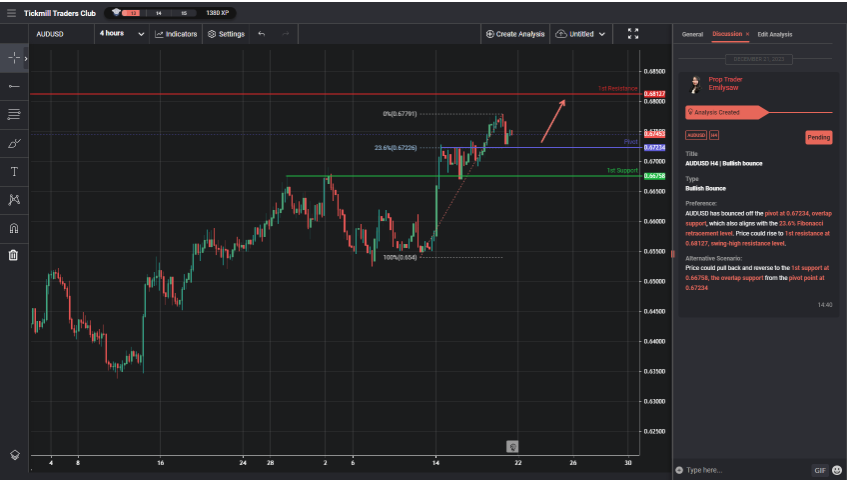Screen dimensions: 847x480
Task: Click the AUDUSD symbol field
Action: coord(61,34)
